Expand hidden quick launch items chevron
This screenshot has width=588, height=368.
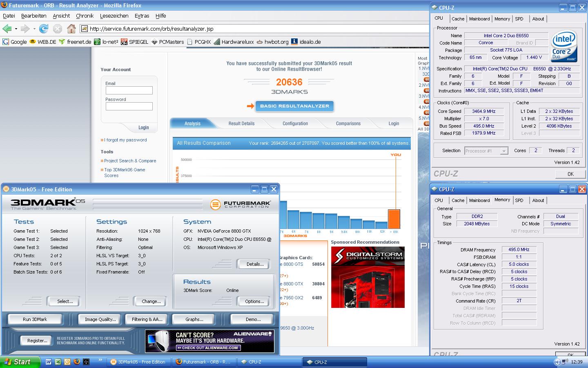pyautogui.click(x=100, y=360)
